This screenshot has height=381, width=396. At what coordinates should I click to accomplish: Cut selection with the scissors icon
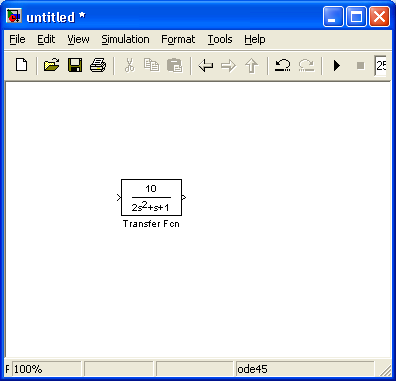pyautogui.click(x=129, y=65)
